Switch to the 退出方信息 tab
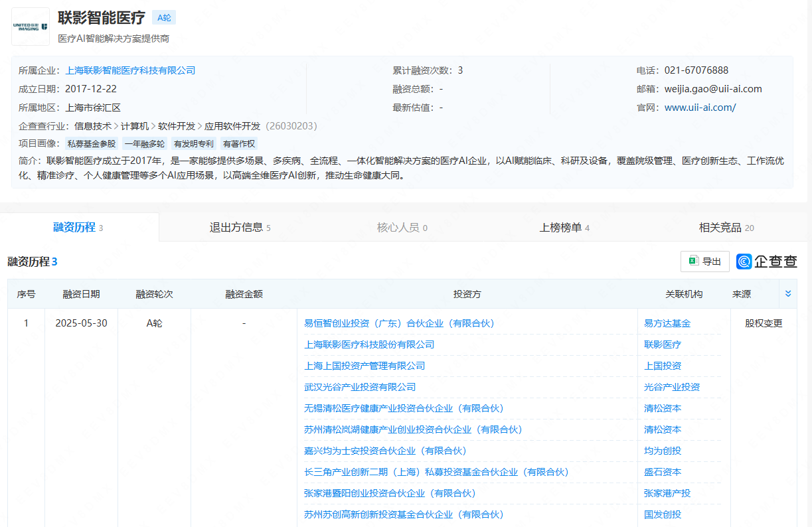The width and height of the screenshot is (812, 527). pos(240,228)
